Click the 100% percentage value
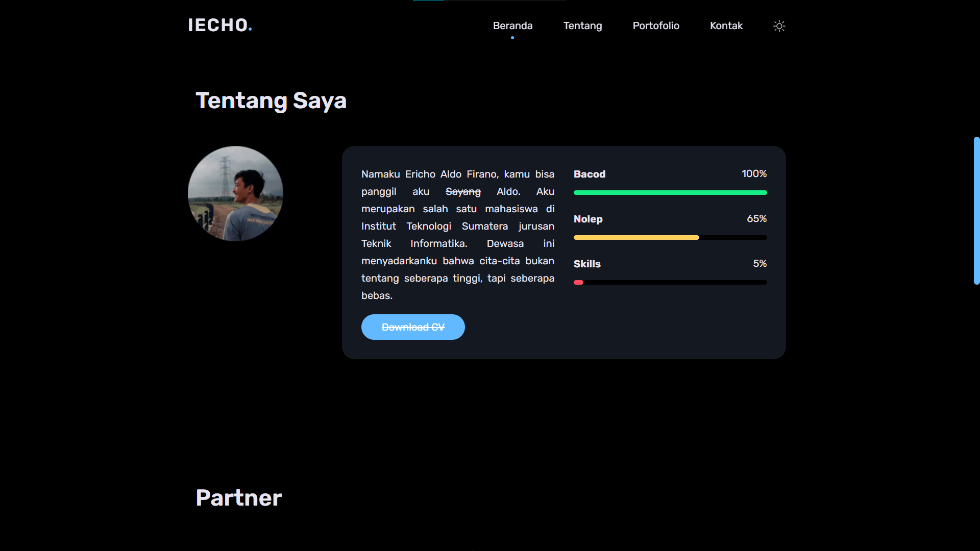 pyautogui.click(x=754, y=174)
